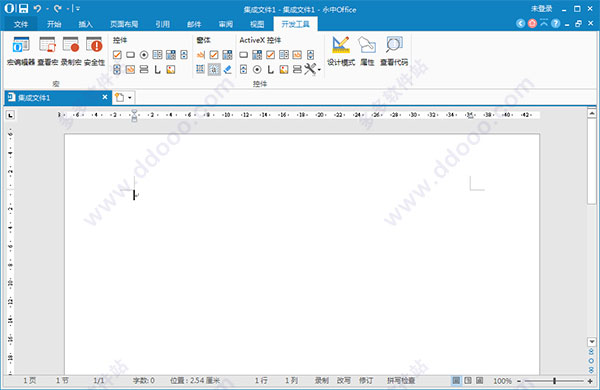The height and width of the screenshot is (390, 600).
Task: Insert ActiveX scroll bar control
Action: coord(310,55)
